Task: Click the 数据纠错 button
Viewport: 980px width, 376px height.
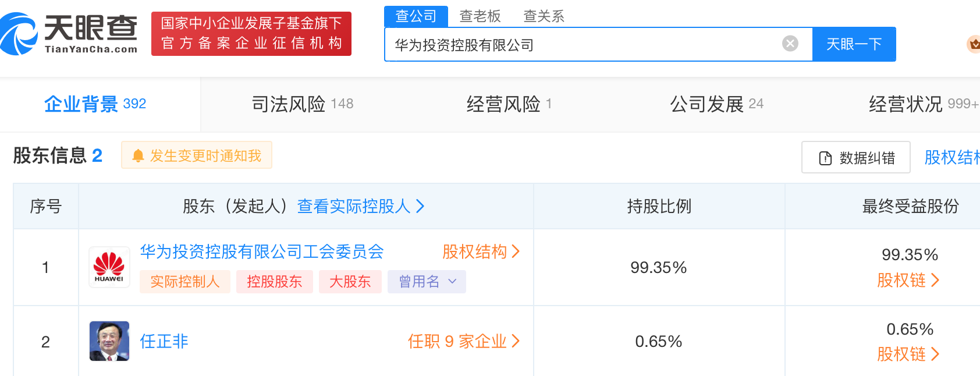Action: point(856,158)
